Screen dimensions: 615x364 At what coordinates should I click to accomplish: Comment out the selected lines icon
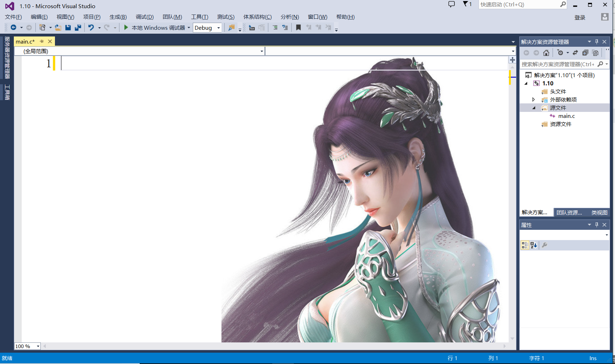click(275, 28)
